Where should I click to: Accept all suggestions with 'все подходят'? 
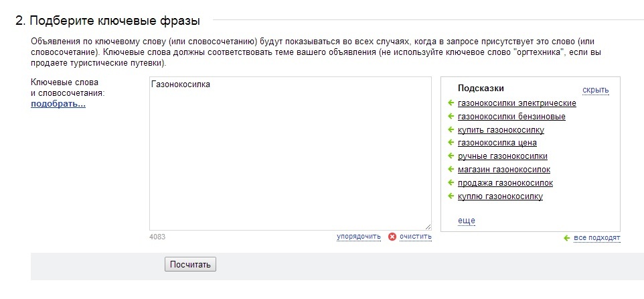[x=596, y=238]
